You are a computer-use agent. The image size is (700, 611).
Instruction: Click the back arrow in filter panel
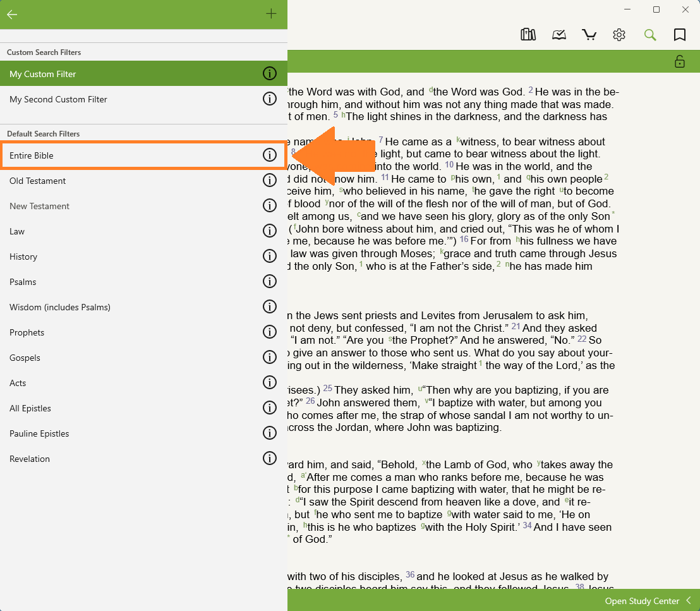click(12, 14)
